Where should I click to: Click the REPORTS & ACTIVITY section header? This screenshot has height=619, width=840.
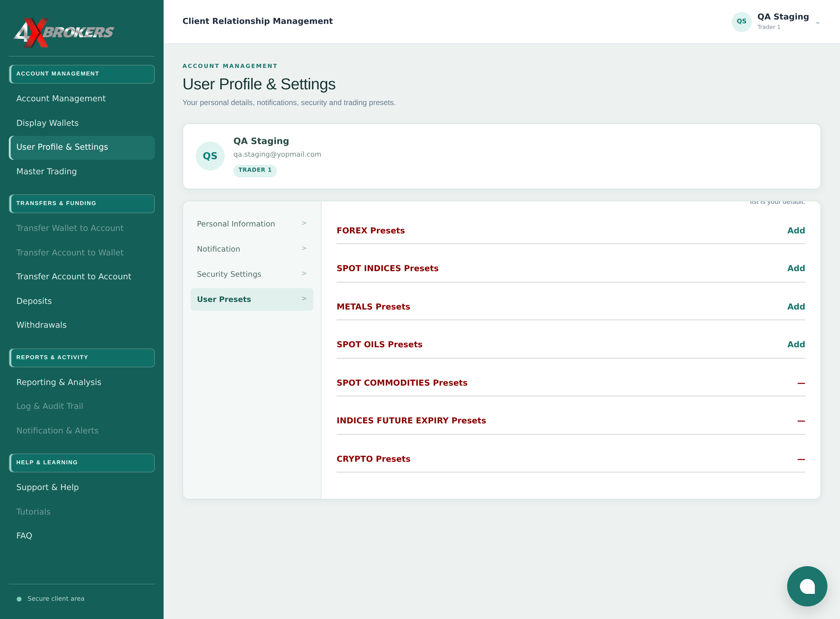click(82, 357)
